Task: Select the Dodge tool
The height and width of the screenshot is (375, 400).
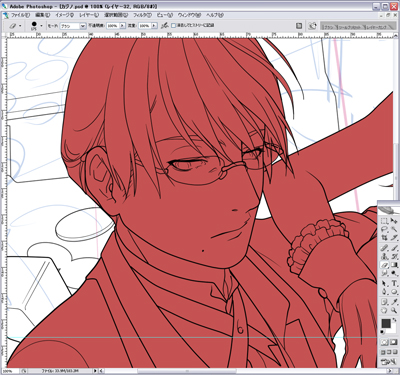Action: tap(394, 274)
